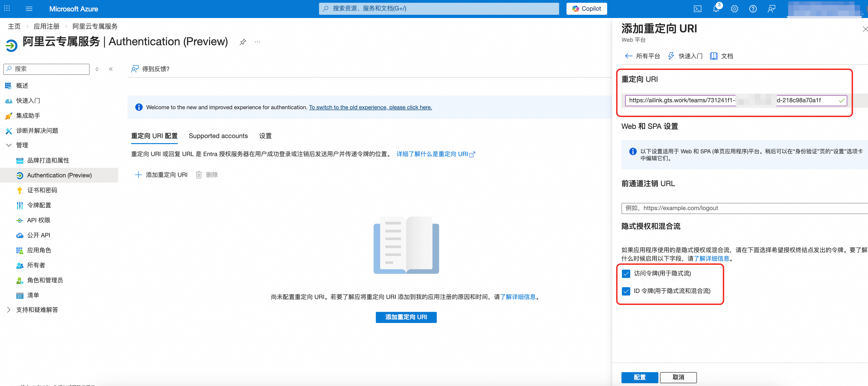Click the help question mark icon
Image resolution: width=868 pixels, height=386 pixels.
point(753,9)
